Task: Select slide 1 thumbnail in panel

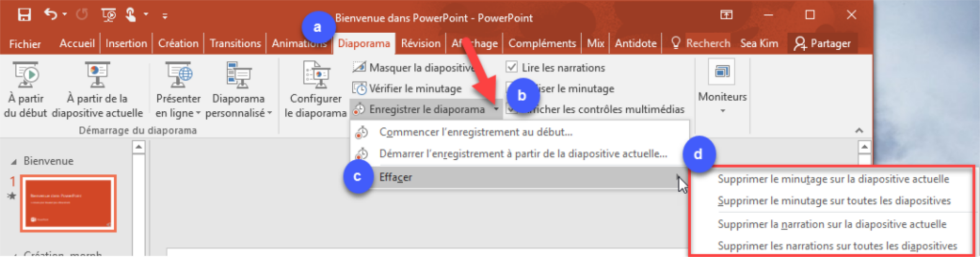Action: coord(69,203)
